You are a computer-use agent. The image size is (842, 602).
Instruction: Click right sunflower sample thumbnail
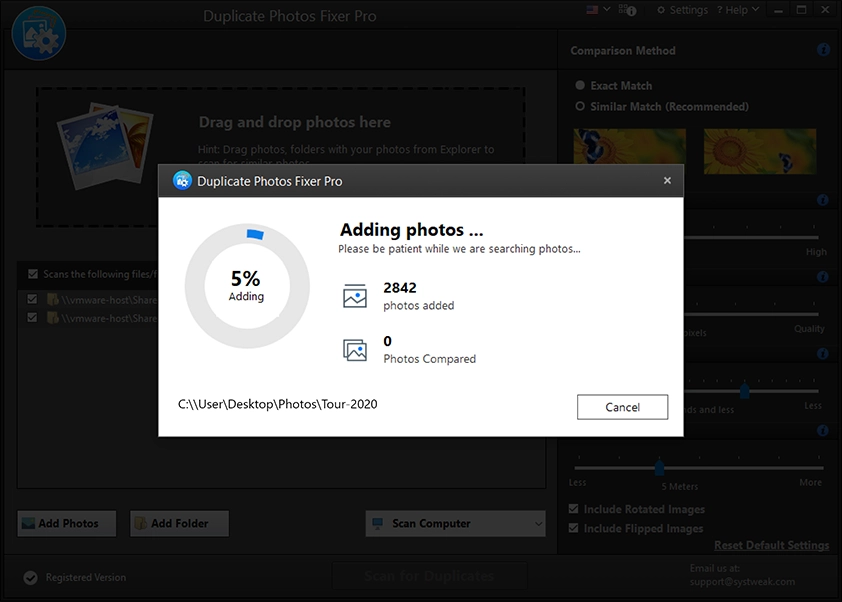click(x=760, y=151)
